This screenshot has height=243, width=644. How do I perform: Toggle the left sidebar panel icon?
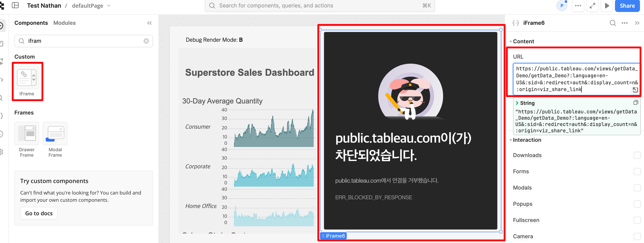pyautogui.click(x=15, y=5)
